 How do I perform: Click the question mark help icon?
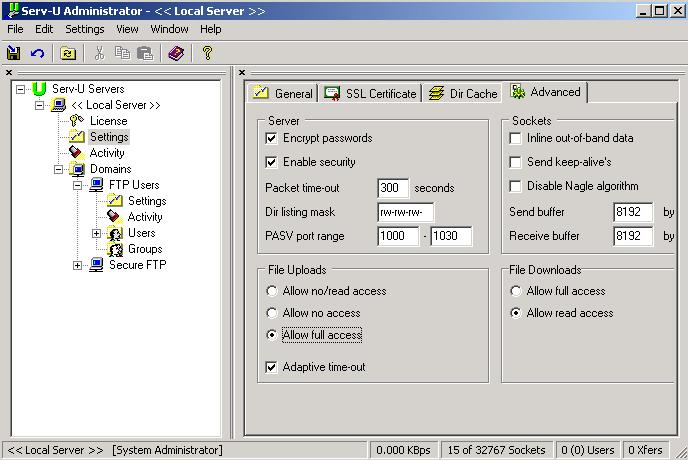(207, 54)
